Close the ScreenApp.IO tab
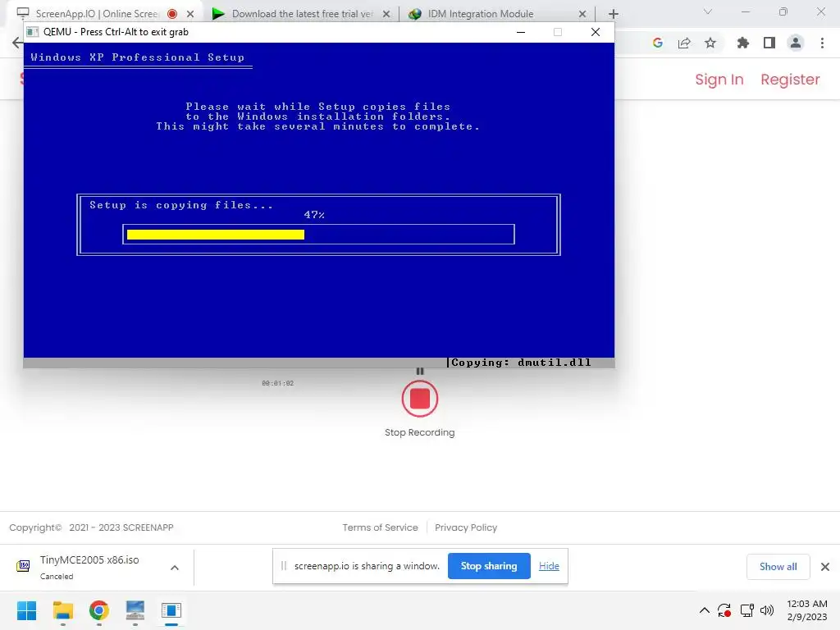 click(x=190, y=14)
